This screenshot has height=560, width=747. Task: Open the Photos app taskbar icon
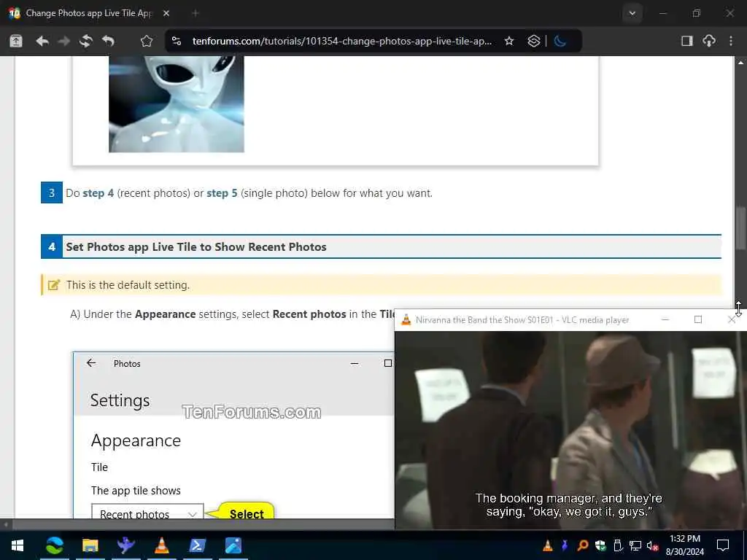(x=233, y=545)
